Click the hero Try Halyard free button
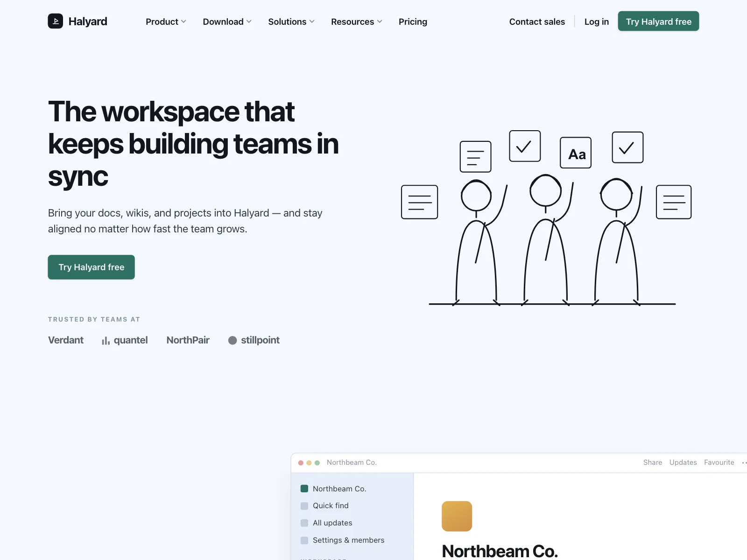 click(x=92, y=267)
